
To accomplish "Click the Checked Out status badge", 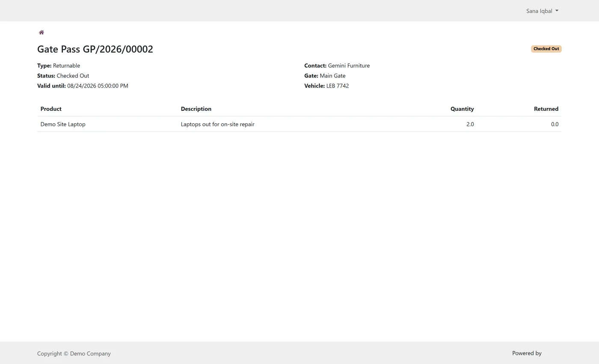I will [546, 49].
